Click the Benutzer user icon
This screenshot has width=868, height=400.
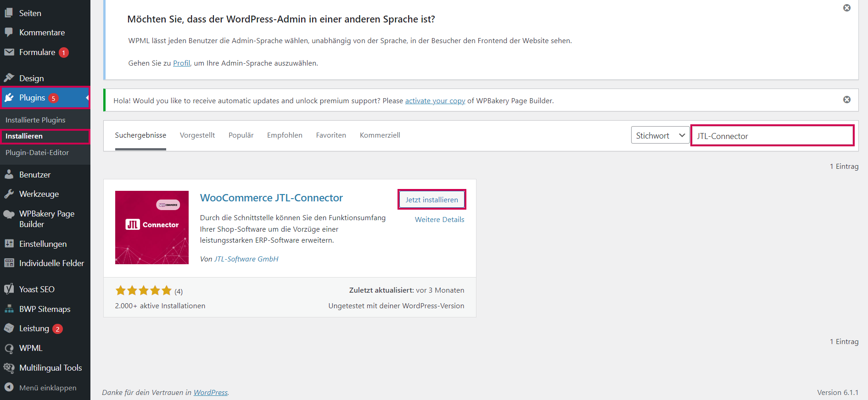click(x=9, y=174)
